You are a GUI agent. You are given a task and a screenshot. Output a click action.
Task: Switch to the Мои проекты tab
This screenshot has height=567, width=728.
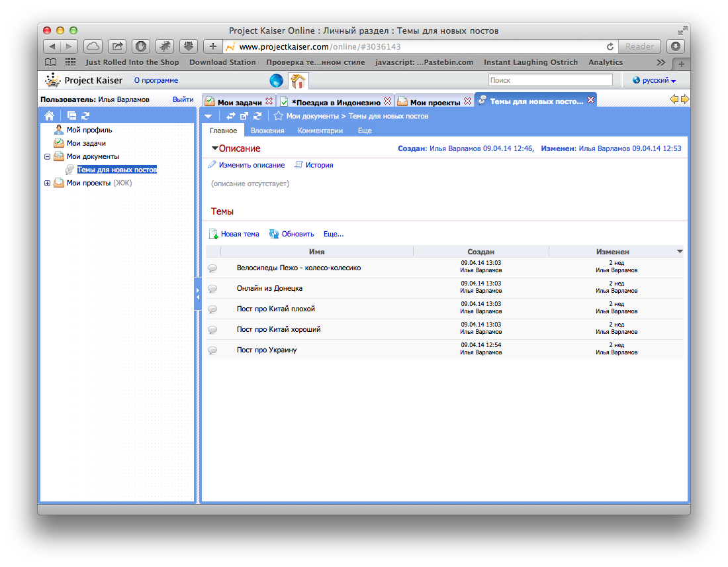435,102
